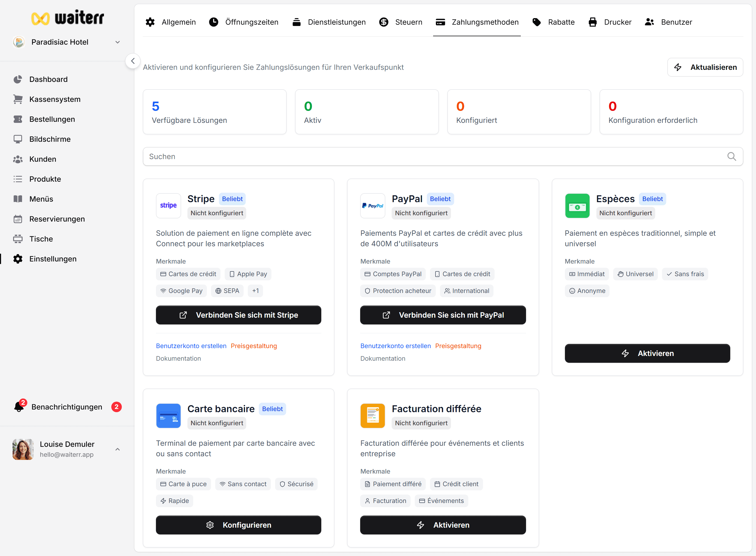Click Verbinden Sie sich mit PayPal
The image size is (756, 556).
pos(443,315)
